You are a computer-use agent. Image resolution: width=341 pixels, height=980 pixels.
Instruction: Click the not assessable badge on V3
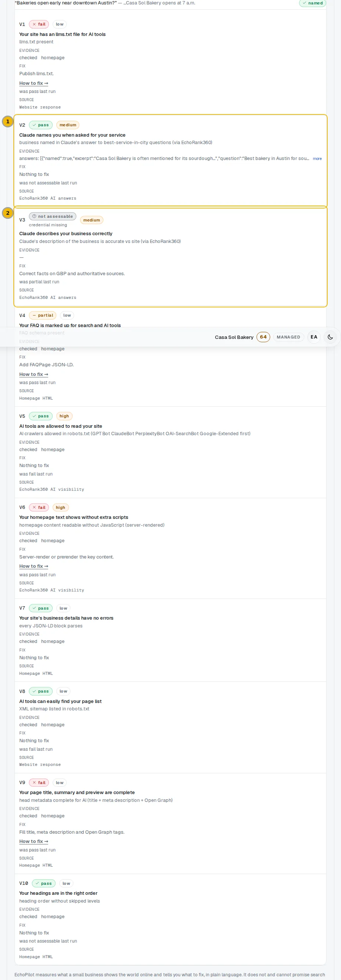tap(53, 216)
